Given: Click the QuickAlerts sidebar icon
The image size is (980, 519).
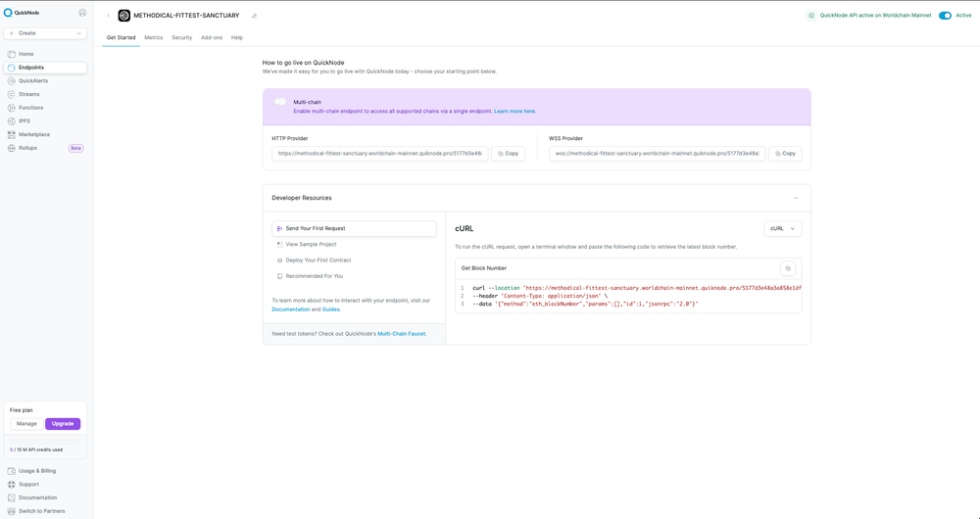Looking at the screenshot, I should pos(11,81).
